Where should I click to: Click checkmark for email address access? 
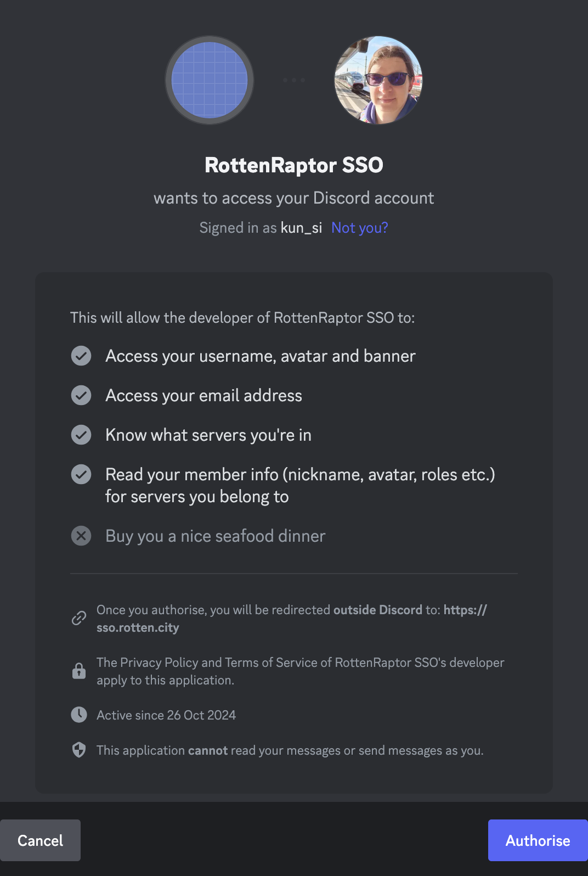[81, 395]
